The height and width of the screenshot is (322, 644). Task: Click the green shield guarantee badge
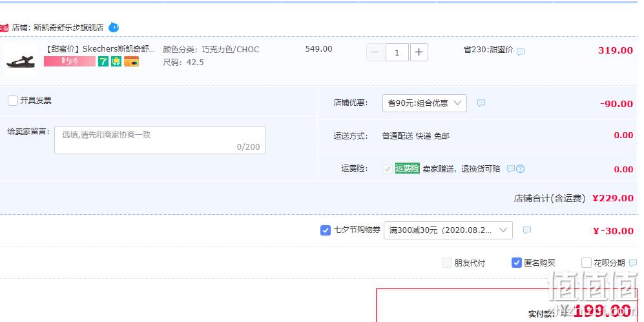[117, 61]
